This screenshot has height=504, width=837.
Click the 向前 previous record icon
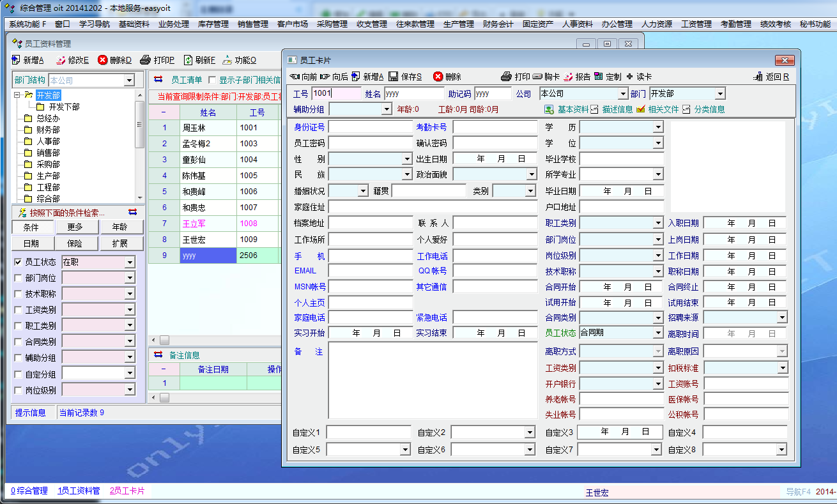click(x=295, y=77)
